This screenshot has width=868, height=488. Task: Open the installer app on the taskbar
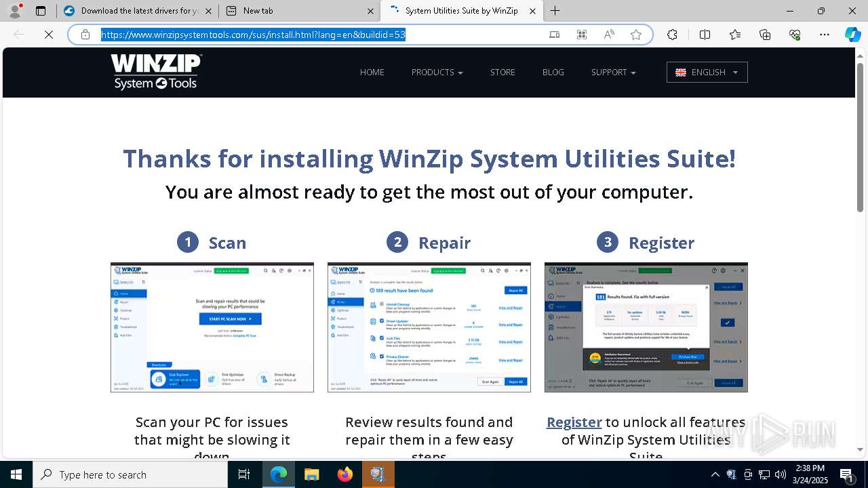click(x=378, y=474)
